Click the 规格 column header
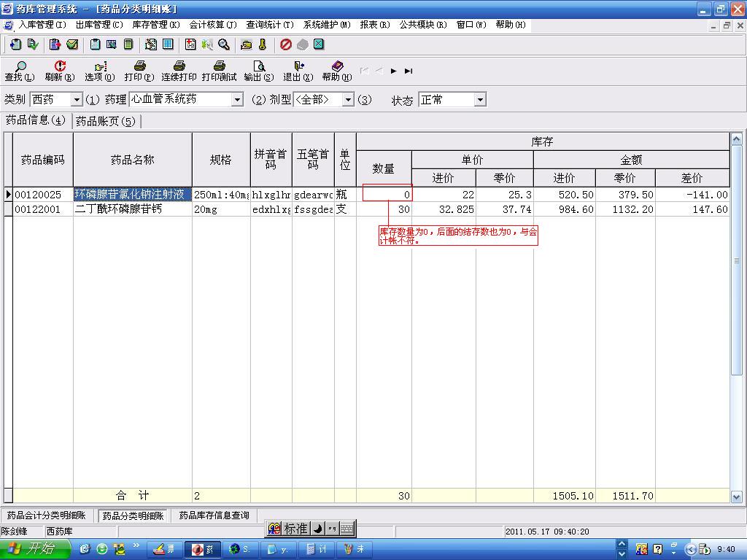Viewport: 747px width, 560px height. tap(221, 160)
